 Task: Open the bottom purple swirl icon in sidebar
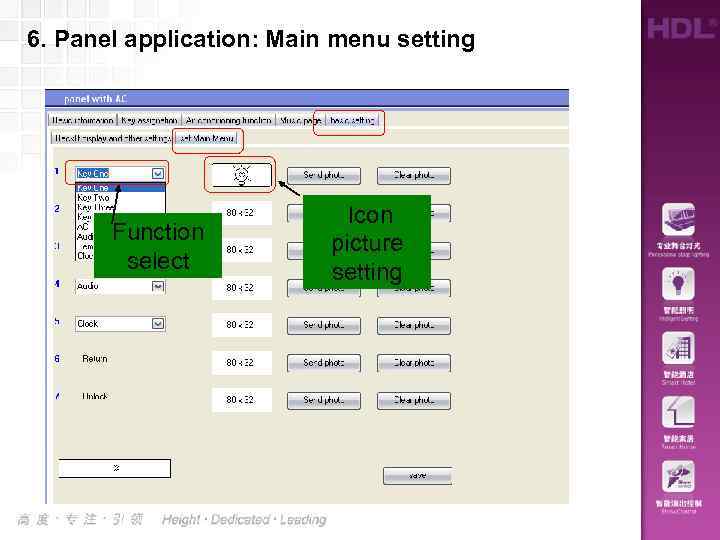click(x=678, y=477)
